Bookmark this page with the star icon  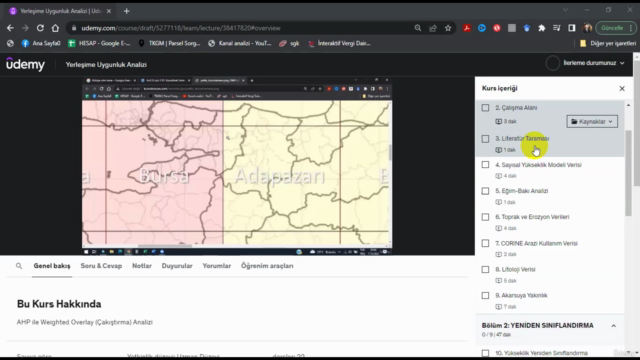click(448, 28)
